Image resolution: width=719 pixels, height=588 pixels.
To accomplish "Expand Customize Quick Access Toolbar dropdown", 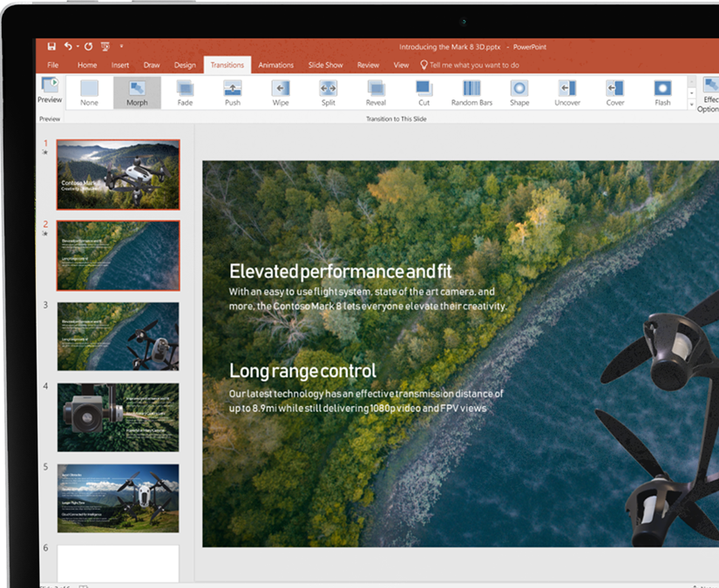I will (x=121, y=46).
